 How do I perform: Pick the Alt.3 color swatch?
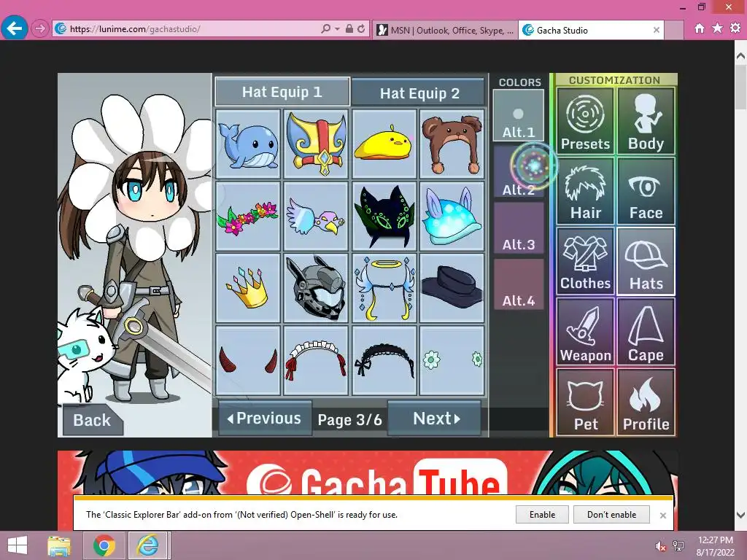tap(519, 228)
